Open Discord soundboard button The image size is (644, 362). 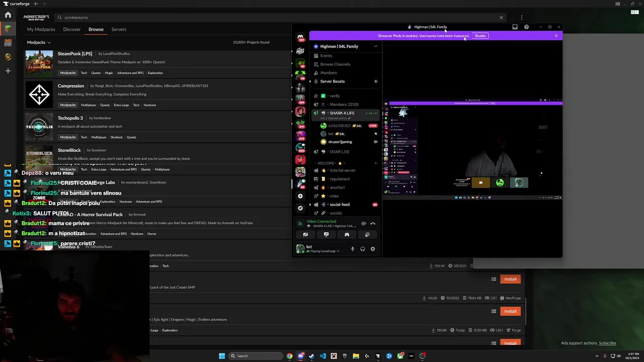click(x=367, y=234)
